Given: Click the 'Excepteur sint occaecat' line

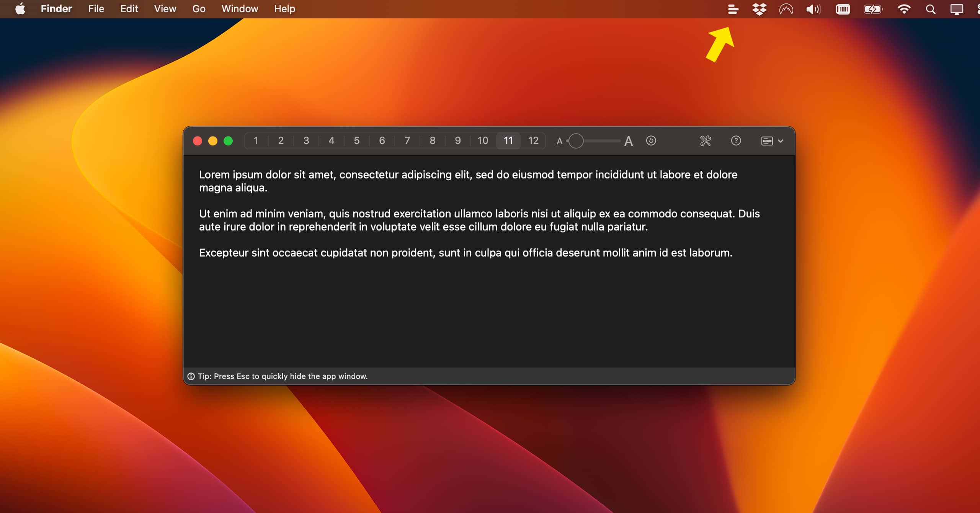Looking at the screenshot, I should 465,253.
